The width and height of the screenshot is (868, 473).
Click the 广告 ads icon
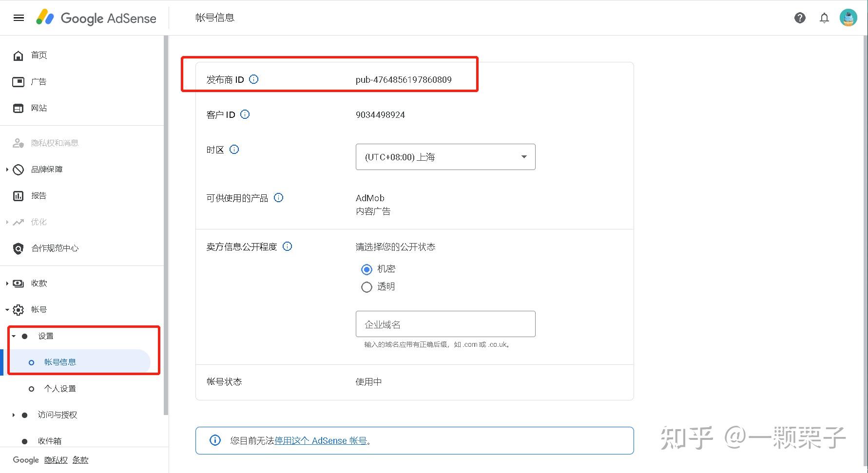coord(18,82)
